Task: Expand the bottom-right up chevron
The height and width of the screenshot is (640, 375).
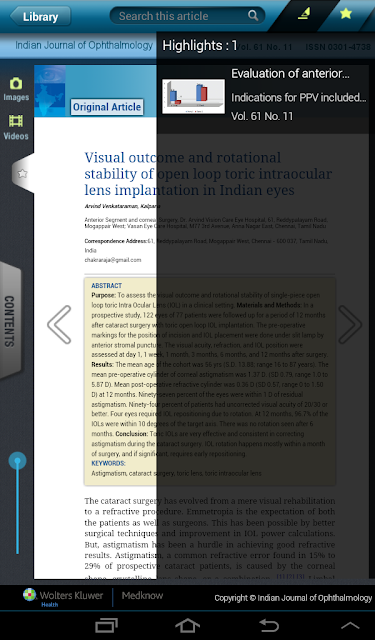Action: pyautogui.click(x=350, y=625)
